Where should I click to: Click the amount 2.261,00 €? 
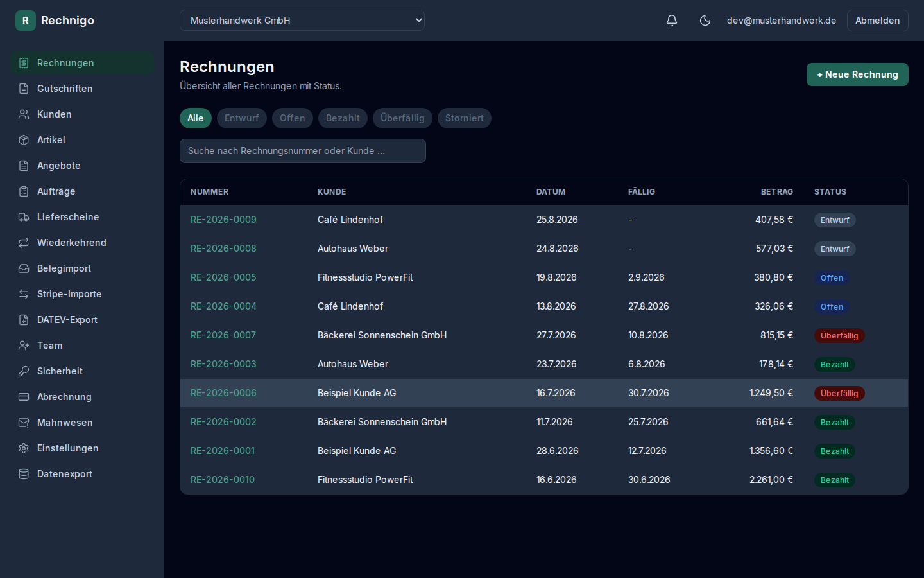pyautogui.click(x=771, y=480)
